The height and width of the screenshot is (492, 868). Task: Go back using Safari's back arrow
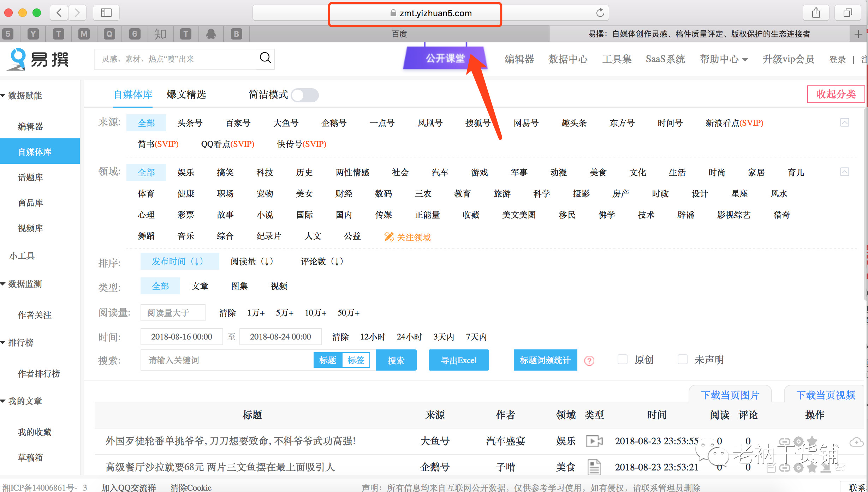click(x=59, y=13)
